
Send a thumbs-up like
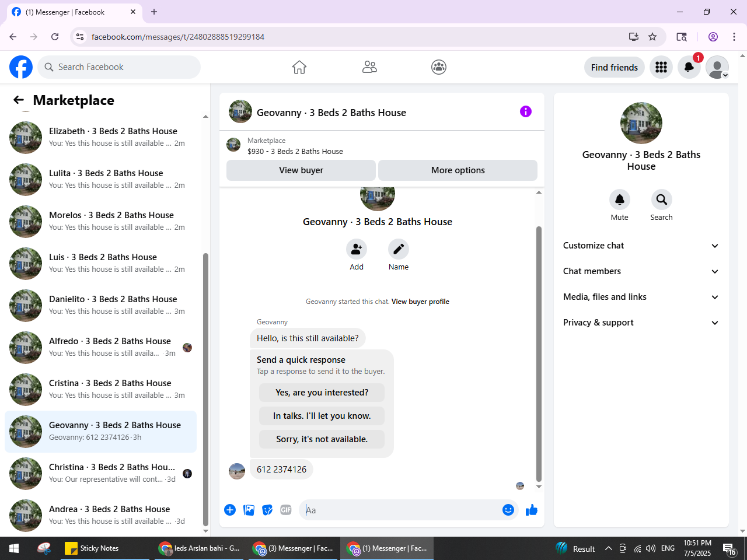click(x=532, y=510)
